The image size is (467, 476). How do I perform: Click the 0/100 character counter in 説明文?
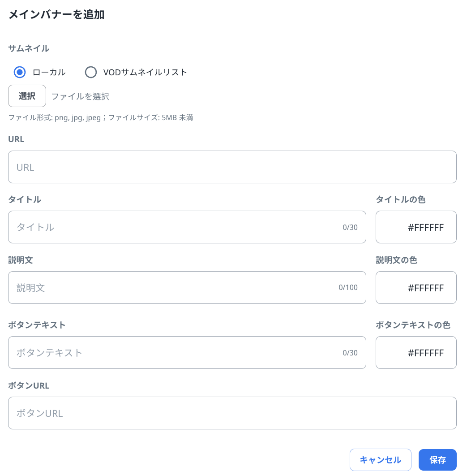click(348, 288)
